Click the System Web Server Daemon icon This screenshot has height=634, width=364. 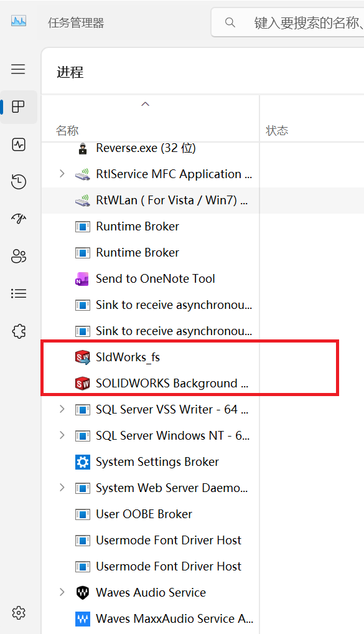pyautogui.click(x=83, y=488)
